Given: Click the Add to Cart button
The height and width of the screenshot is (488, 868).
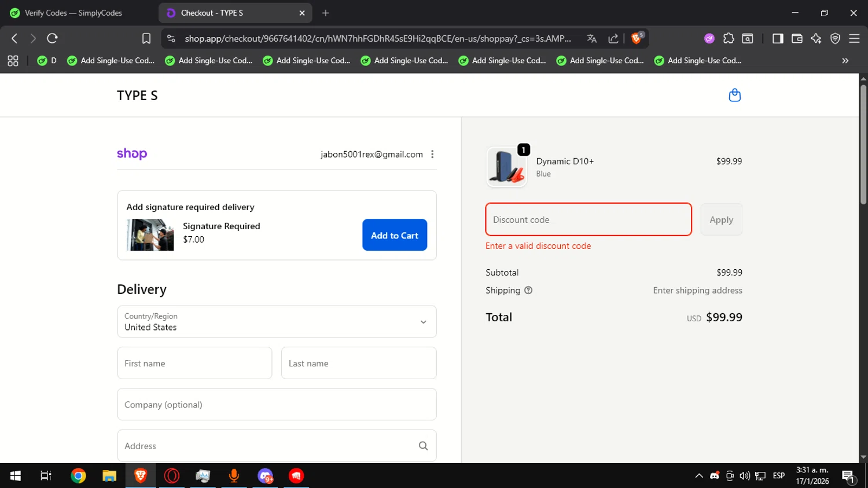Looking at the screenshot, I should coord(395,235).
